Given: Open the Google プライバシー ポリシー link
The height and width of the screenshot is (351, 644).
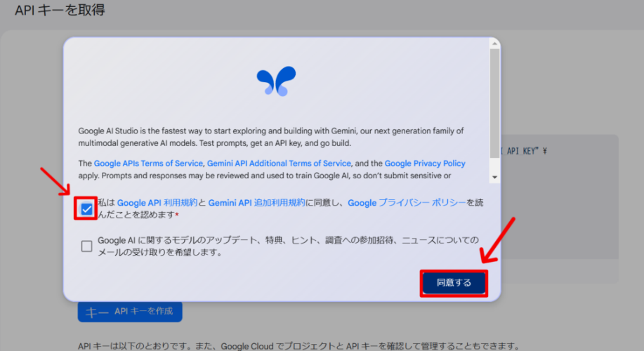Looking at the screenshot, I should 407,203.
